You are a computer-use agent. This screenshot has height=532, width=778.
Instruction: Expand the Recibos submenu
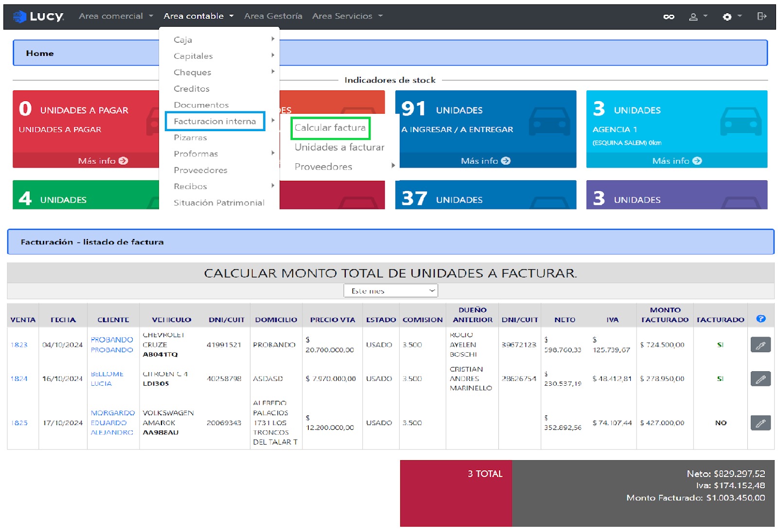click(219, 186)
